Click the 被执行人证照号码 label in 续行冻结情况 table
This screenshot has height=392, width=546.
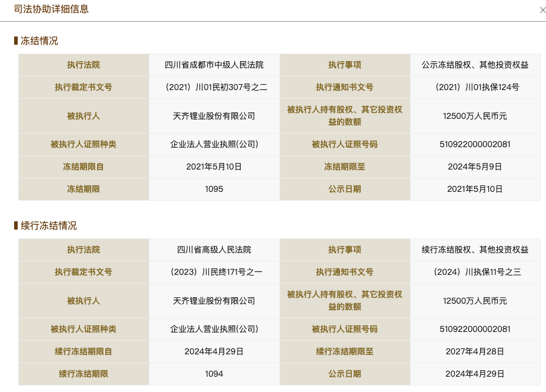[345, 329]
